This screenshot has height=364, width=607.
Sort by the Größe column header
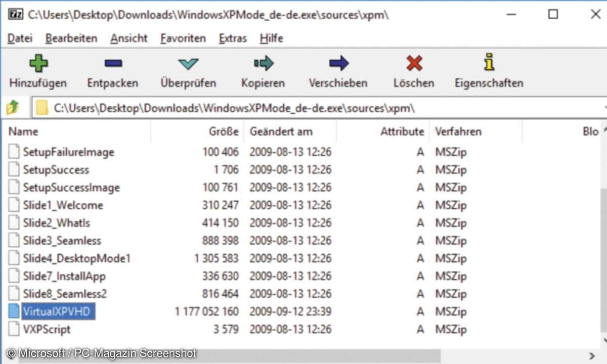click(x=197, y=131)
